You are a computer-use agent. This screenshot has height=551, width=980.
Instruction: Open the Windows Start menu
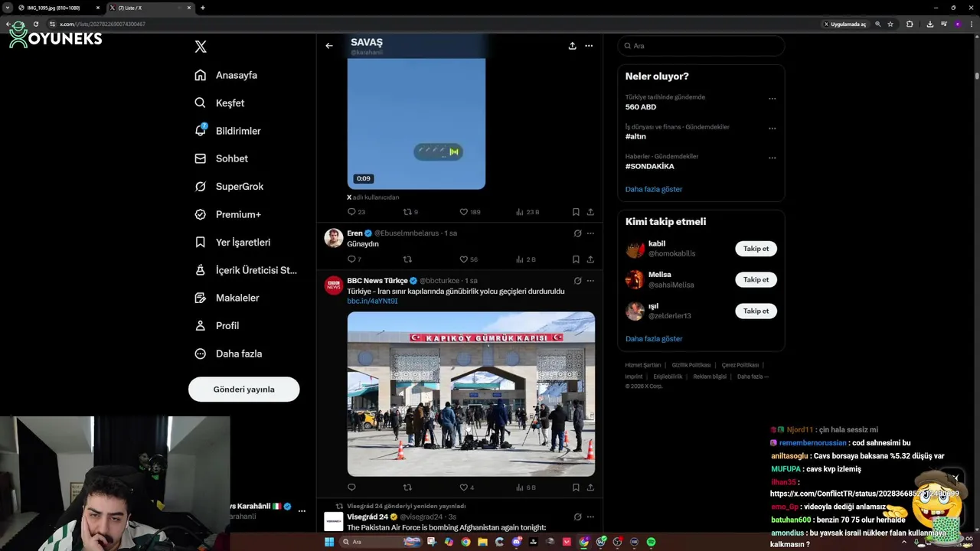[329, 542]
